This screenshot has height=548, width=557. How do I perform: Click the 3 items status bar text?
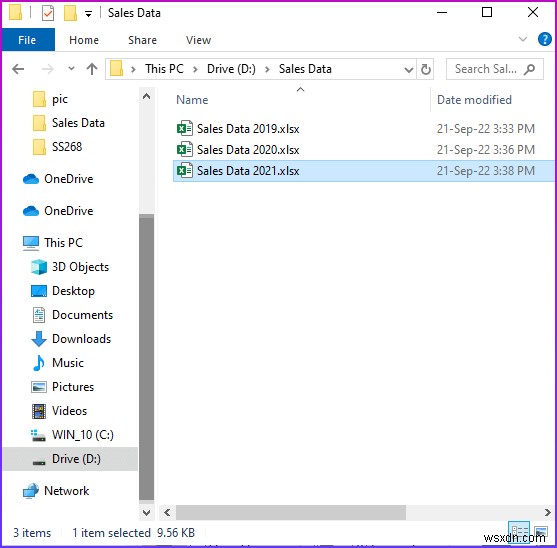[32, 533]
